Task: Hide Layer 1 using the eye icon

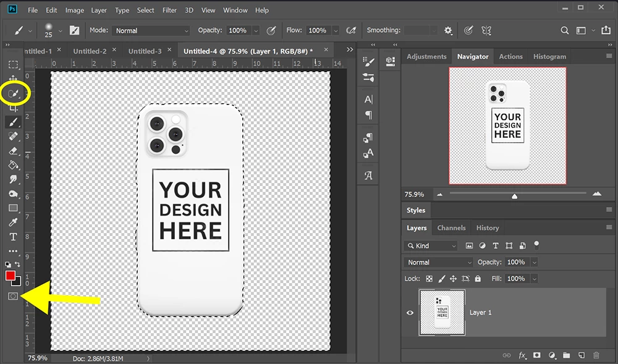Action: pyautogui.click(x=410, y=313)
